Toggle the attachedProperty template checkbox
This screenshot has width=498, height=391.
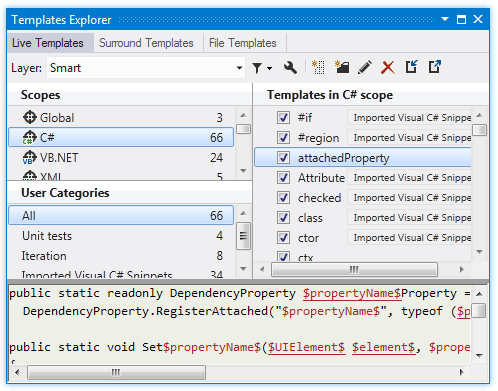[x=283, y=158]
